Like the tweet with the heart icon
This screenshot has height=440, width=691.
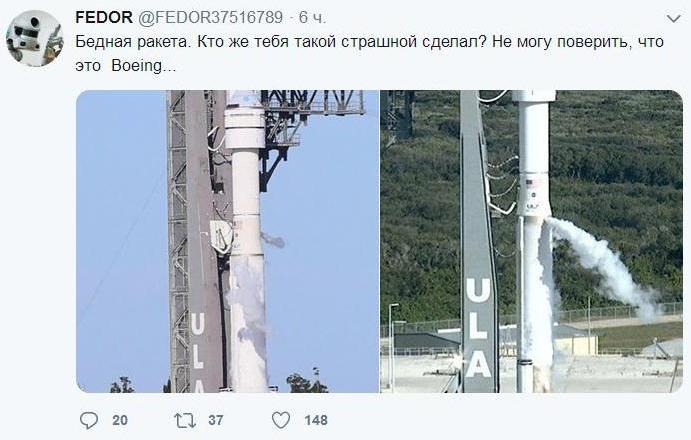(x=281, y=420)
